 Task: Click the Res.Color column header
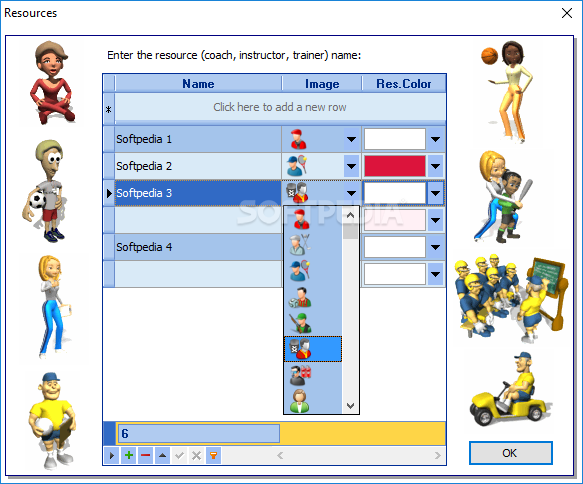point(404,84)
